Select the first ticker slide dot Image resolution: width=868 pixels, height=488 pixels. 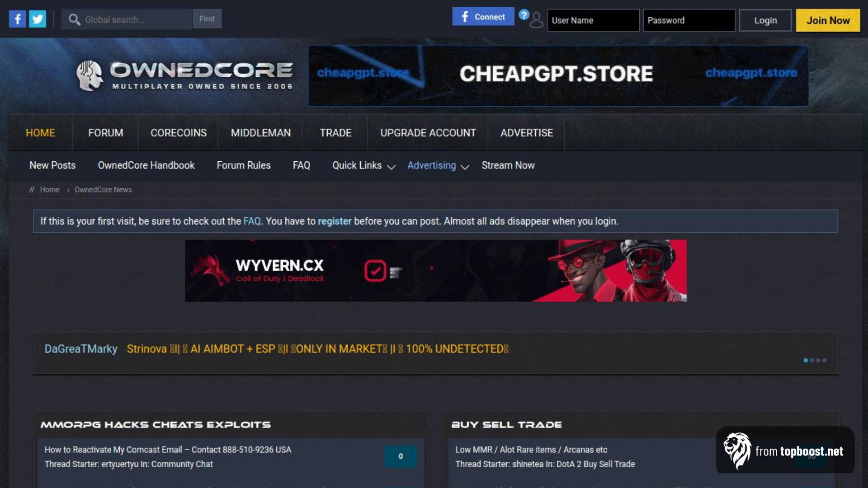pos(806,360)
